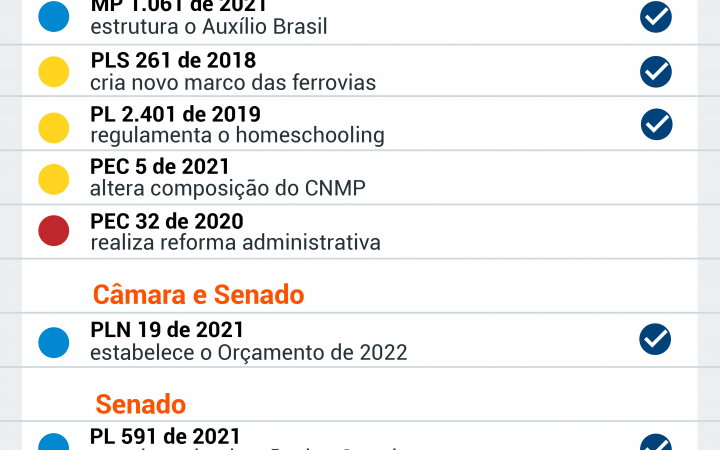Toggle checkmark for PL 2.401 de 2019
Viewport: 720px width, 450px height.
pos(656,124)
